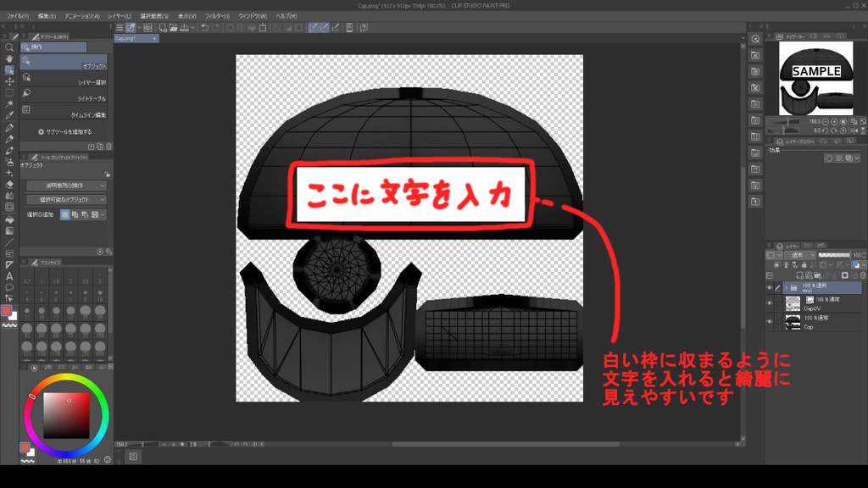Select the Eraser tool
This screenshot has height=488, width=868.
9,184
